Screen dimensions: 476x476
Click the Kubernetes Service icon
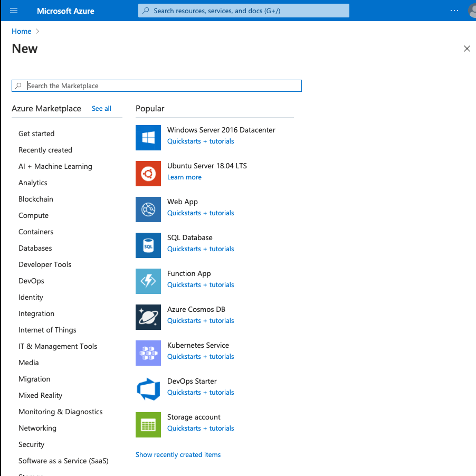(148, 353)
